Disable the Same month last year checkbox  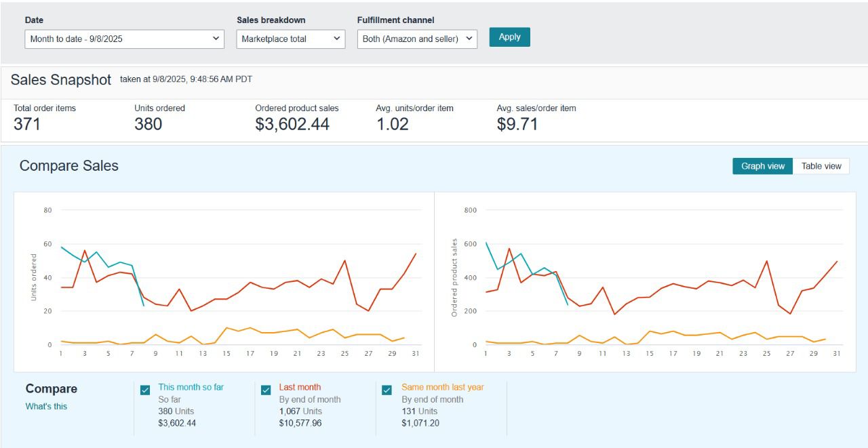(x=387, y=390)
